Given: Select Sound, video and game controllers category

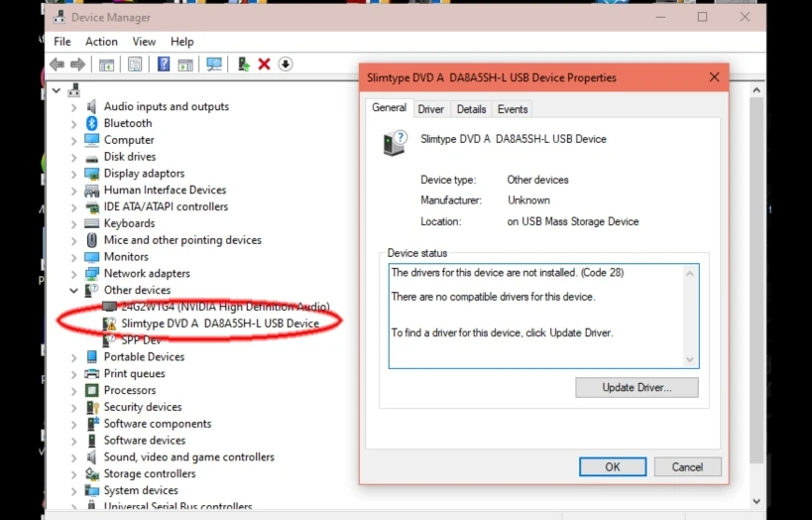Looking at the screenshot, I should pyautogui.click(x=189, y=456).
